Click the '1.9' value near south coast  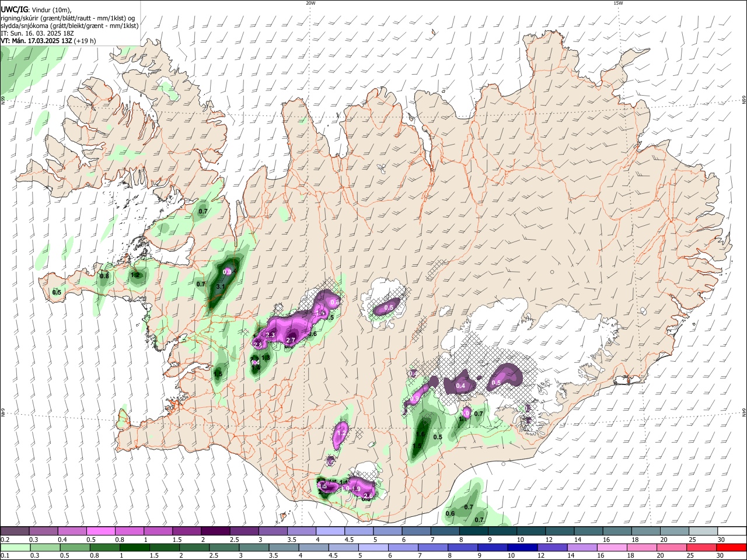pyautogui.click(x=357, y=489)
